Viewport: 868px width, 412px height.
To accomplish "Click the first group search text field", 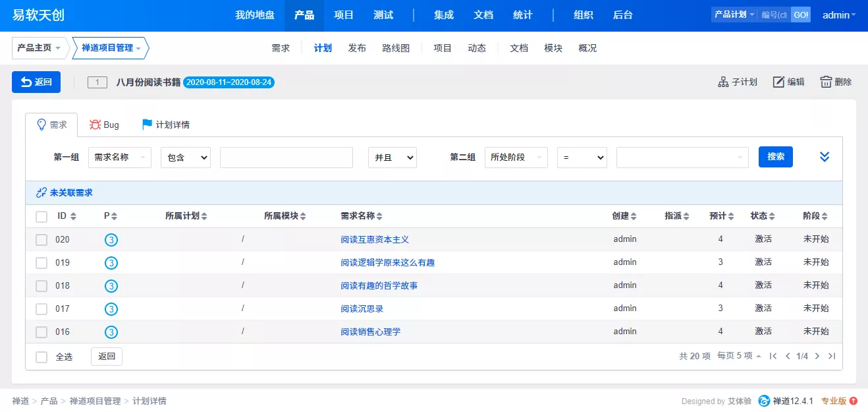I will pyautogui.click(x=286, y=158).
